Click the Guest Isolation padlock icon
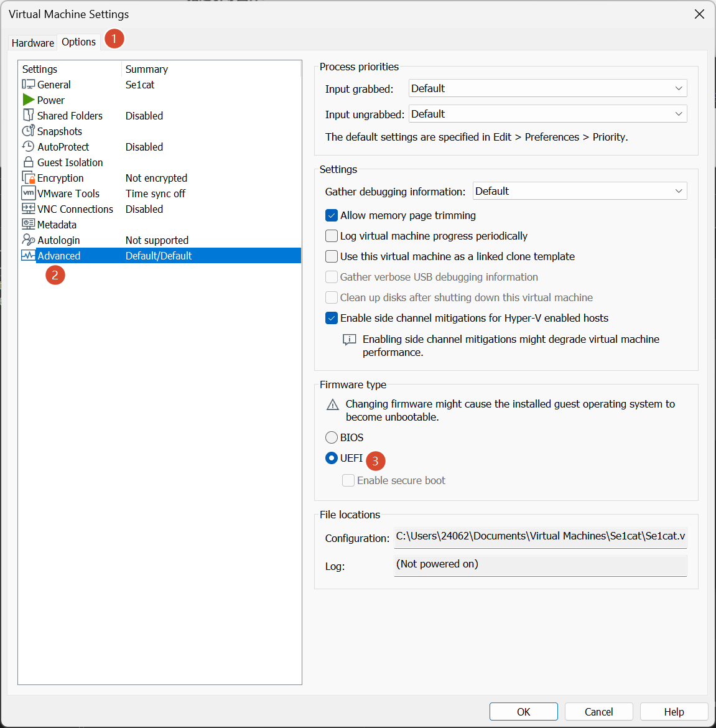This screenshot has width=716, height=728. [29, 162]
